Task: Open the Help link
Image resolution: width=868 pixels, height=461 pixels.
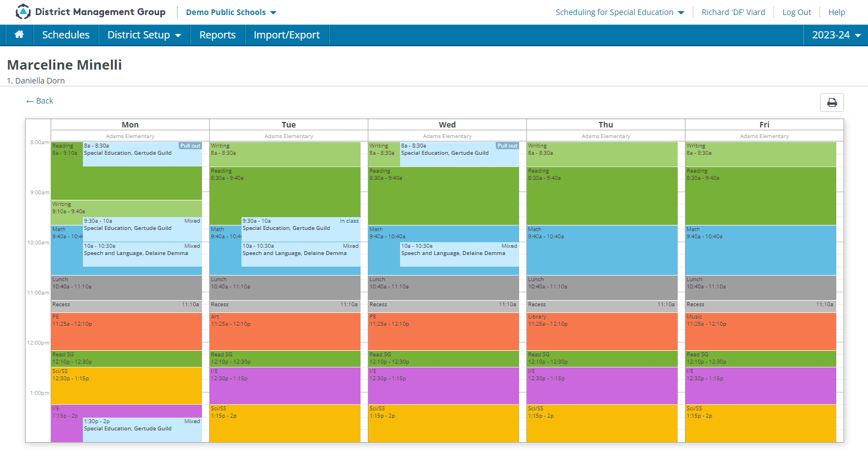Action: pos(836,12)
